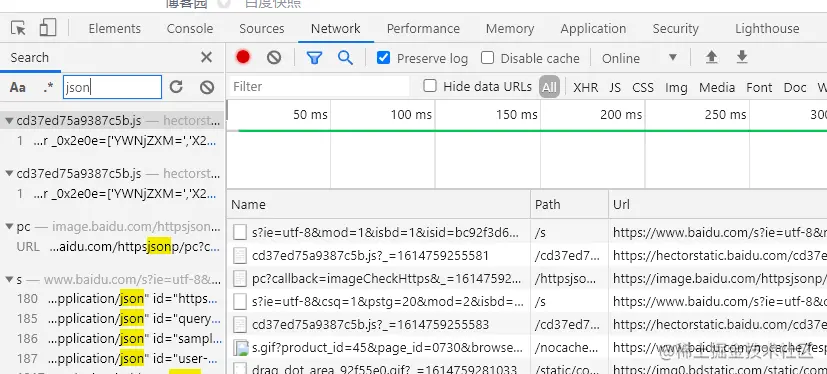Image resolution: width=827 pixels, height=374 pixels.
Task: Uncheck the Preserve log checkbox
Action: (x=383, y=57)
